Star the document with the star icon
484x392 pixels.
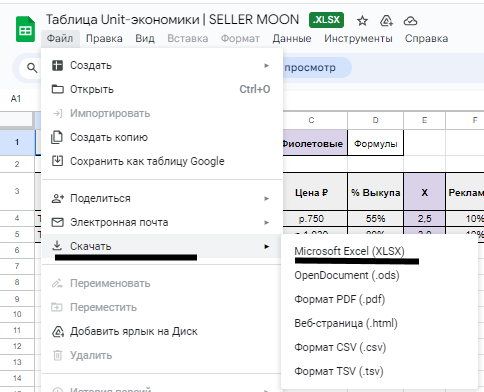point(362,21)
